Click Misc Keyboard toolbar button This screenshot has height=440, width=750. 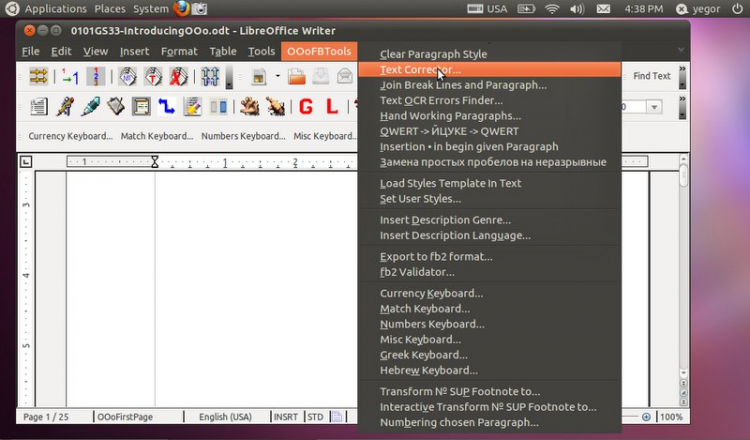pyautogui.click(x=325, y=136)
